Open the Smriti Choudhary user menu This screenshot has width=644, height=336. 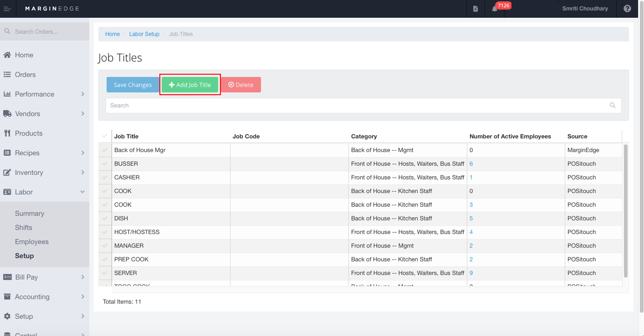[x=585, y=9]
